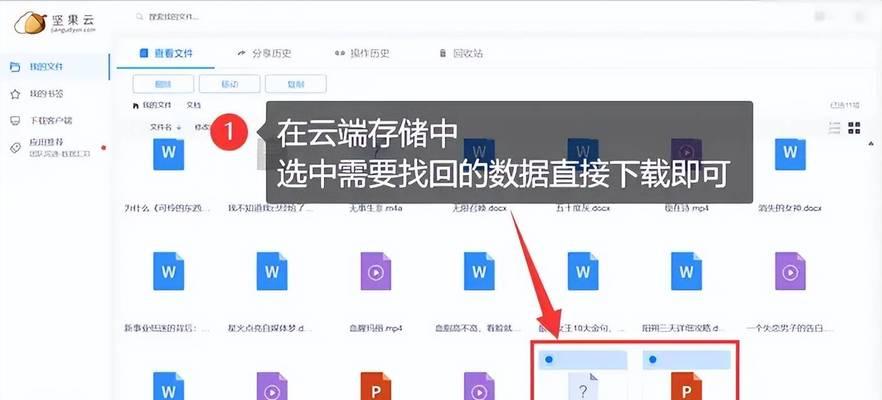Open 应用推荐 in the sidebar
The height and width of the screenshot is (400, 882).
pyautogui.click(x=46, y=143)
